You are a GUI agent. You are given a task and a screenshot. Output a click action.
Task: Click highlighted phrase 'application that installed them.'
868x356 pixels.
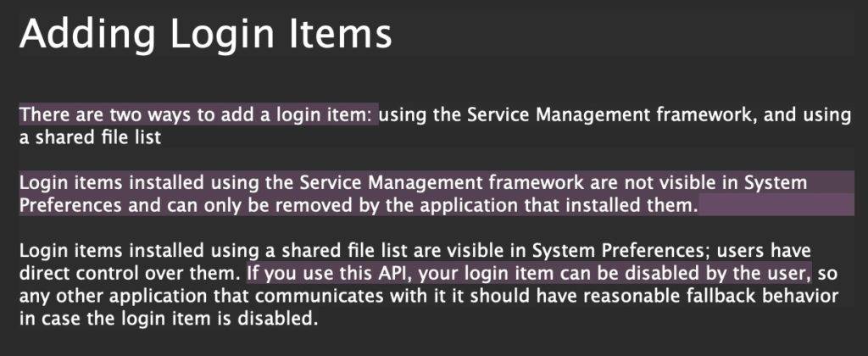pyautogui.click(x=559, y=205)
